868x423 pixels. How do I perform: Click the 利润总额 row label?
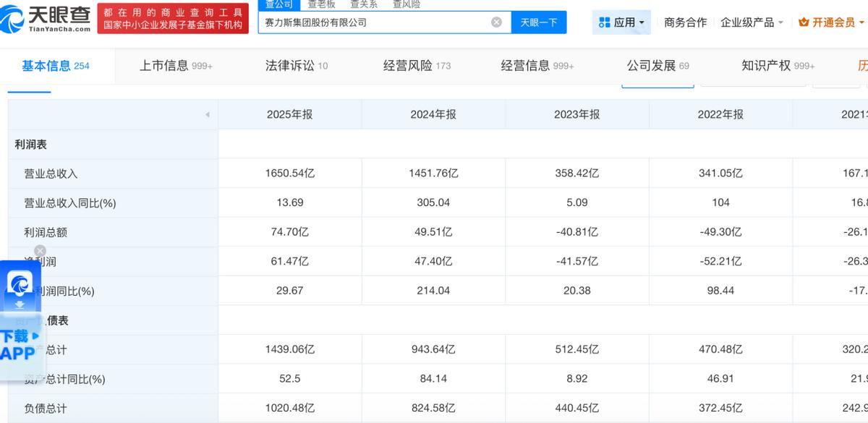[46, 232]
